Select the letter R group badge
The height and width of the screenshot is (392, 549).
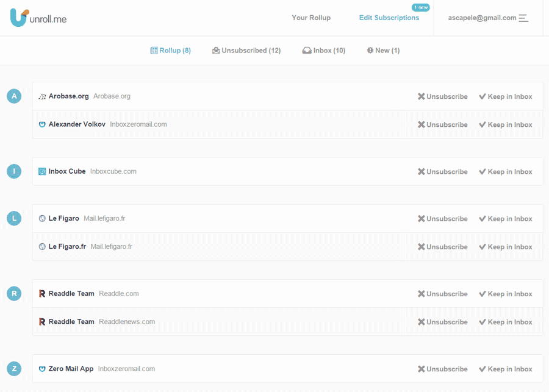point(14,293)
